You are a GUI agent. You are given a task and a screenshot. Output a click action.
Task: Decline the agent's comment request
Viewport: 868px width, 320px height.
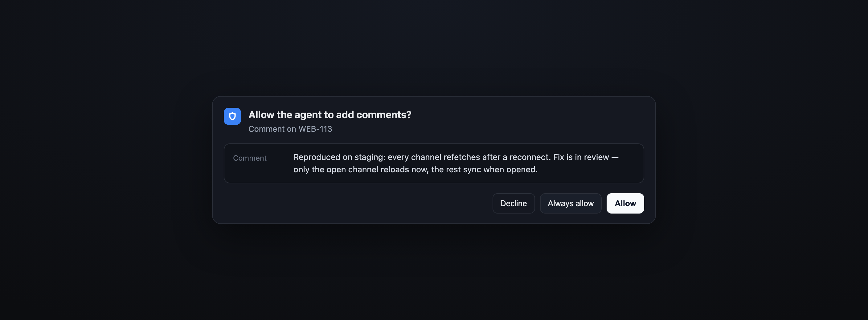point(514,203)
